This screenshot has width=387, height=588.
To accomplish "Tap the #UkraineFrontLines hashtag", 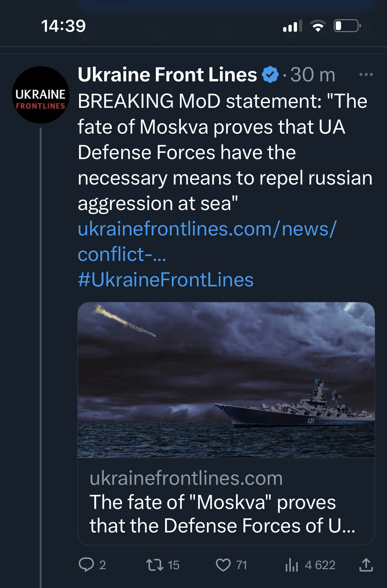I will 166,280.
